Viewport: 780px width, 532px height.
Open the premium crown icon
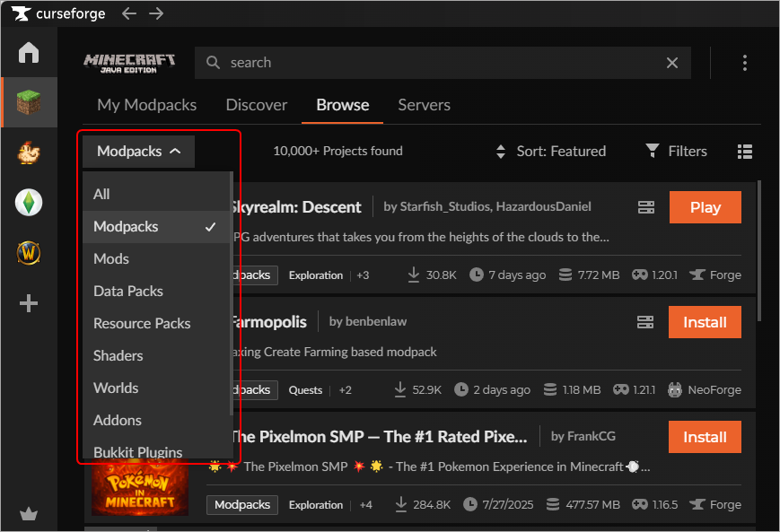click(29, 513)
